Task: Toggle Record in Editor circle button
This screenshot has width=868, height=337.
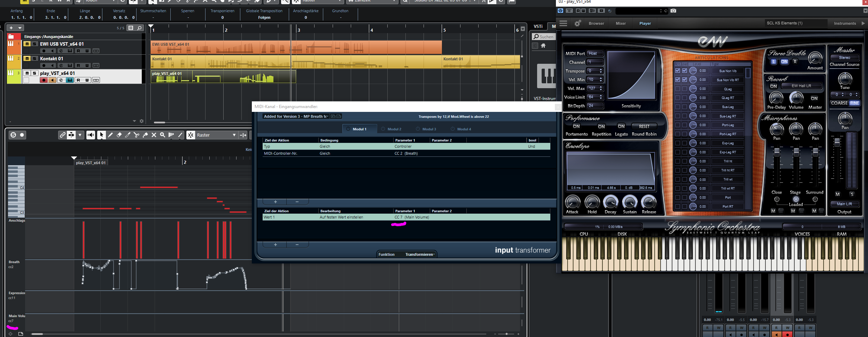Action: [x=22, y=135]
